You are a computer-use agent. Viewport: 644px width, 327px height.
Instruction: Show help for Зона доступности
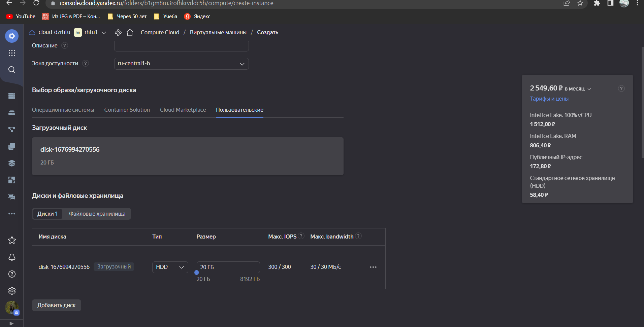[x=86, y=63]
